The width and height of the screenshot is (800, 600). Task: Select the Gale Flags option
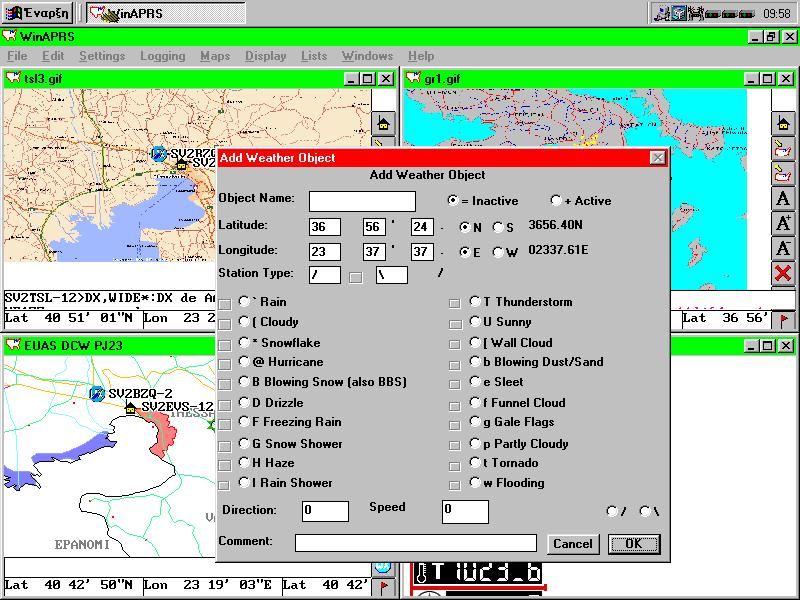click(x=475, y=422)
